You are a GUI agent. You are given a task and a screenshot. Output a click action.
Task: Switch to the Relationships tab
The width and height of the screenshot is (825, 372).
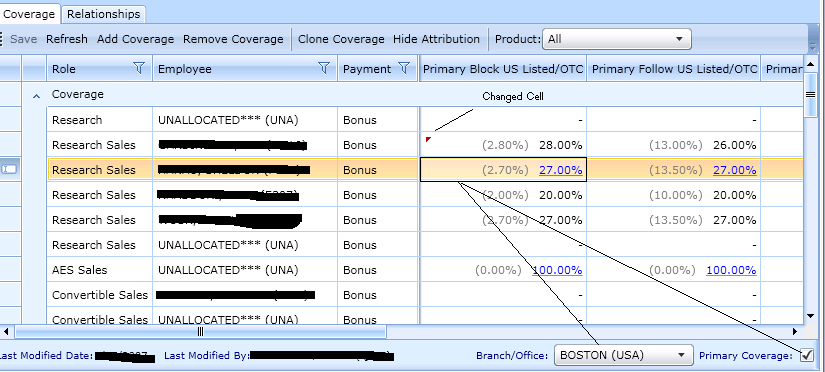[x=104, y=14]
